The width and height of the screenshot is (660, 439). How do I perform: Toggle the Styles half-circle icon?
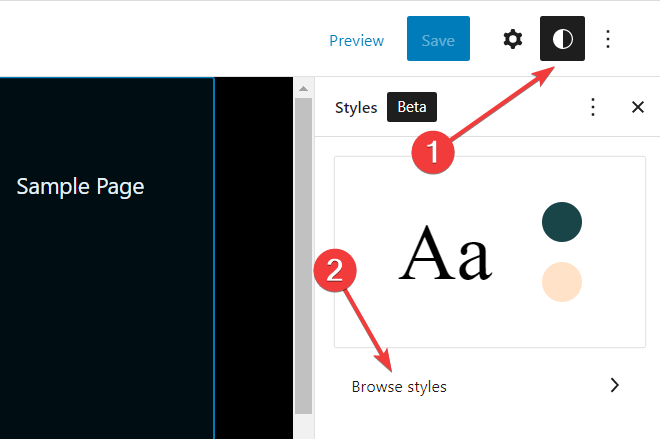coord(562,39)
